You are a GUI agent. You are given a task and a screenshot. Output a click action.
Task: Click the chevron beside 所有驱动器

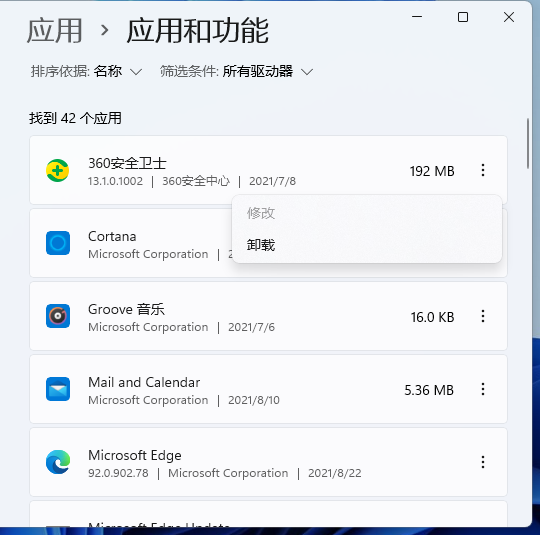[x=307, y=72]
